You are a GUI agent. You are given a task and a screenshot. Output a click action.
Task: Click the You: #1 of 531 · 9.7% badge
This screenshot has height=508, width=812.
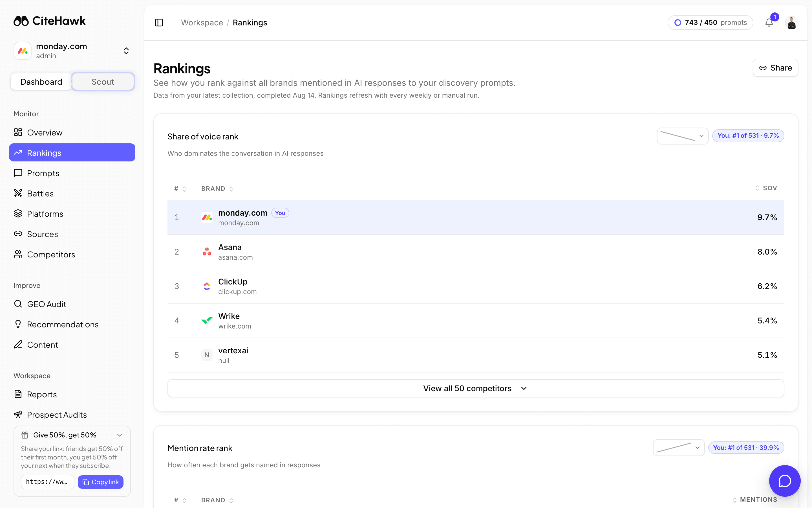pyautogui.click(x=748, y=136)
